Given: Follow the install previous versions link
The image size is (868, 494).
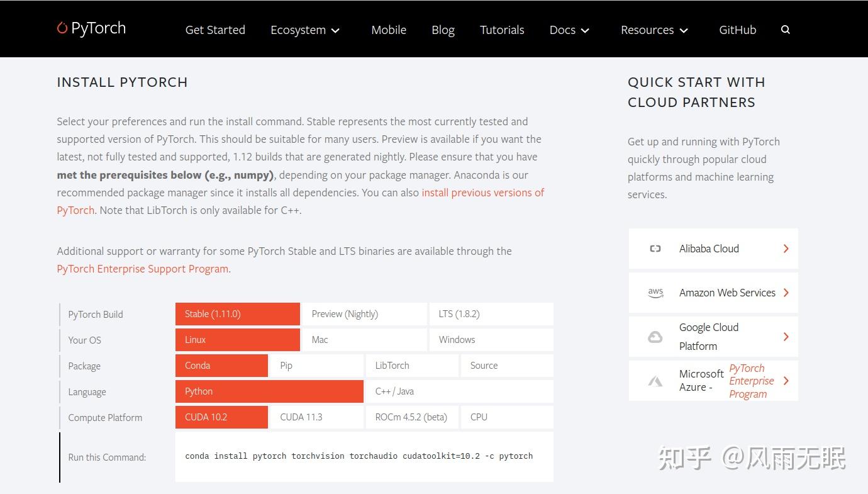Looking at the screenshot, I should pyautogui.click(x=482, y=193).
